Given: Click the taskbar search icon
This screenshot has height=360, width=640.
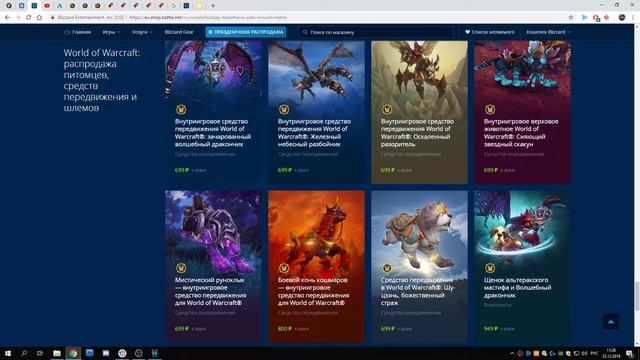Looking at the screenshot, I should (24, 353).
